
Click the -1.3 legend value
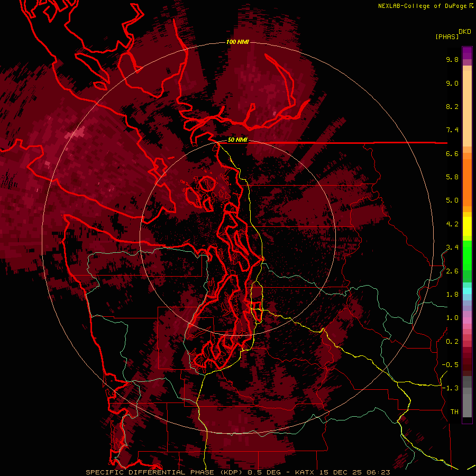(x=450, y=388)
